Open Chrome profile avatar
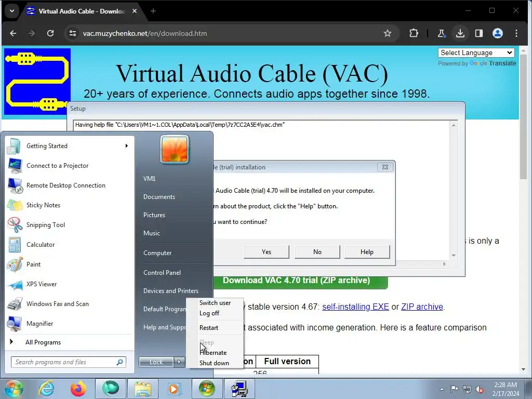The width and height of the screenshot is (532, 399). tap(498, 33)
